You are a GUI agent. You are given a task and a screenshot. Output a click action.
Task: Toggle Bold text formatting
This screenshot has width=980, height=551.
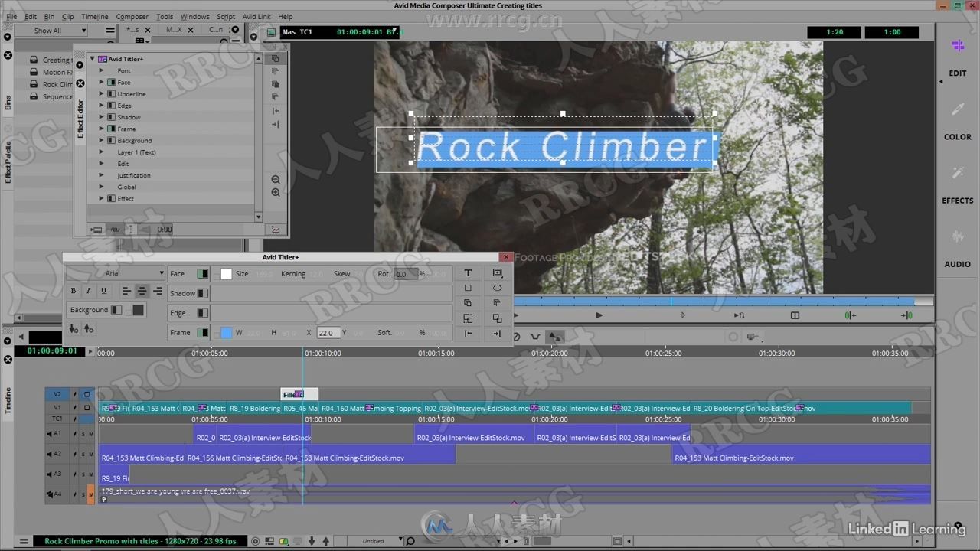(x=73, y=291)
